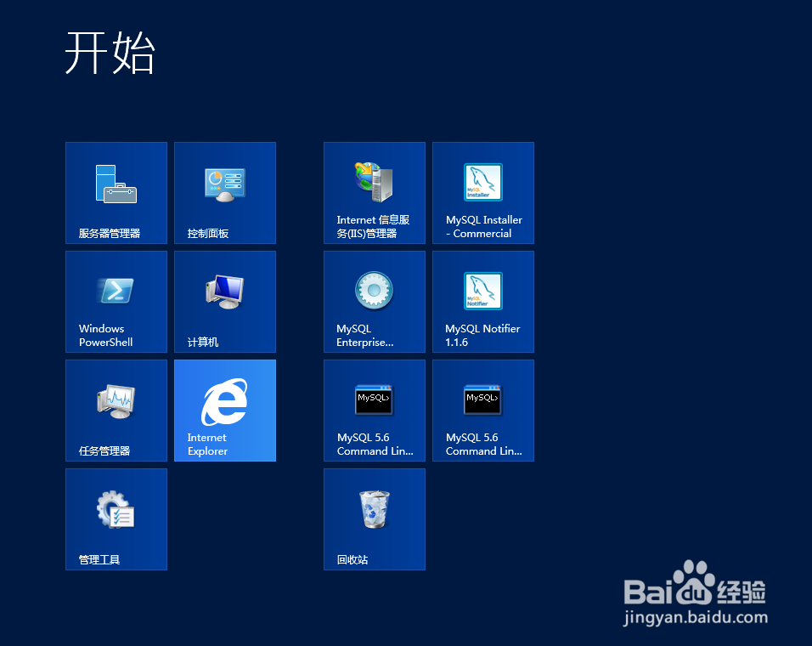The image size is (812, 646).
Task: Launch the MySQL Notifier 1.1.6 tile
Action: pyautogui.click(x=483, y=302)
